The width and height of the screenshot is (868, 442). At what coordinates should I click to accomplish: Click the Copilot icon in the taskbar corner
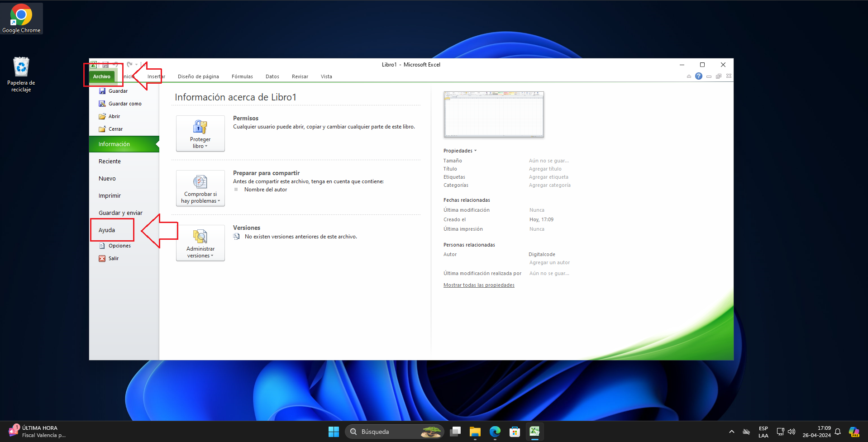[854, 432]
